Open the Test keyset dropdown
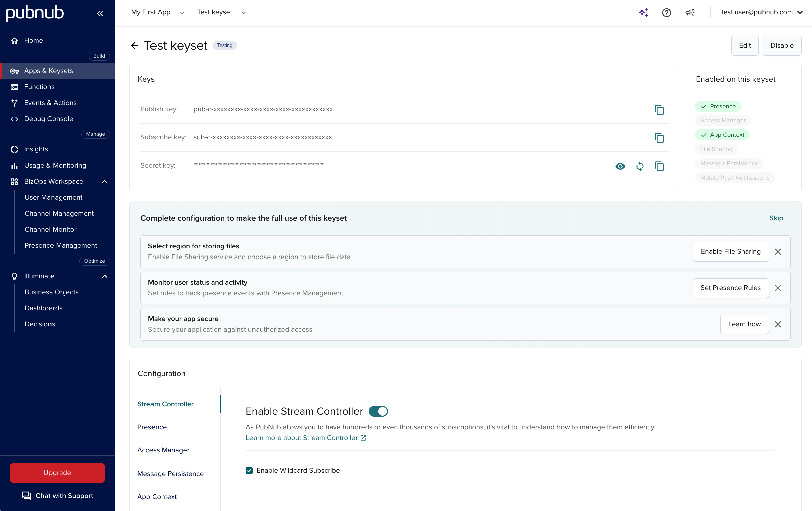Screen dimensions: 812x511 pos(221,12)
